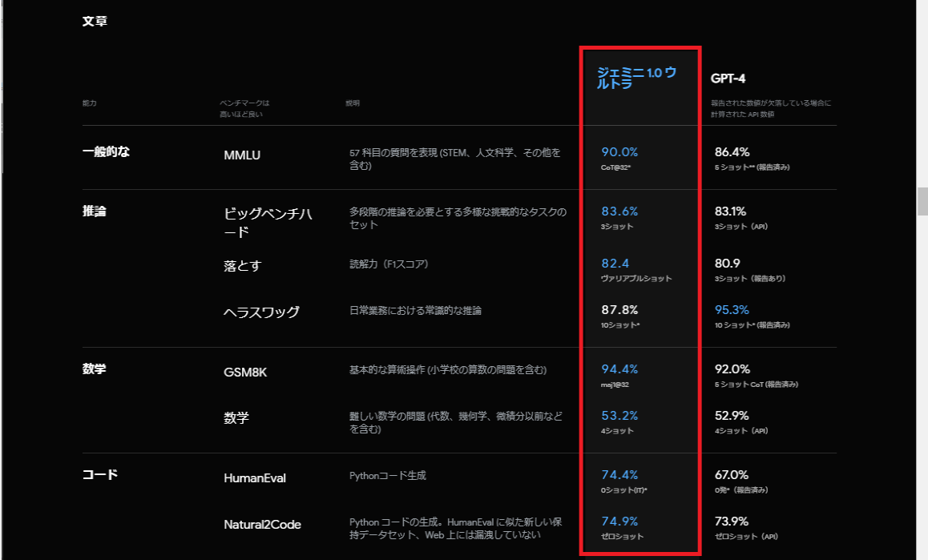
Task: Click the 87.8% Gemini HellaSwag score
Action: pyautogui.click(x=619, y=310)
